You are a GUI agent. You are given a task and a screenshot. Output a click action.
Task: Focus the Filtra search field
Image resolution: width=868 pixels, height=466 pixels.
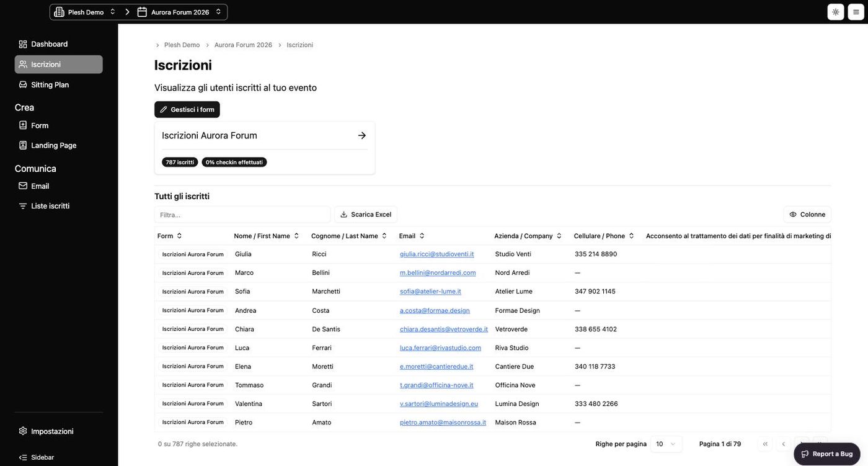pyautogui.click(x=242, y=215)
